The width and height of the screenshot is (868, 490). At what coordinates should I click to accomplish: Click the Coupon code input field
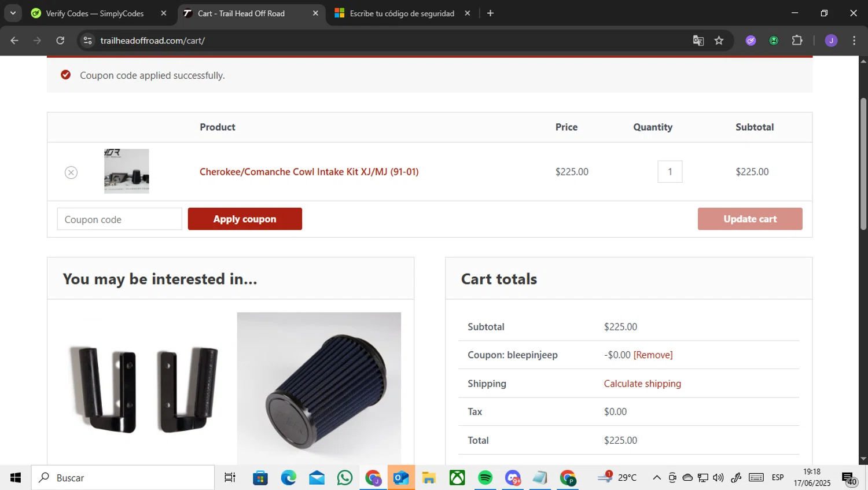click(119, 219)
